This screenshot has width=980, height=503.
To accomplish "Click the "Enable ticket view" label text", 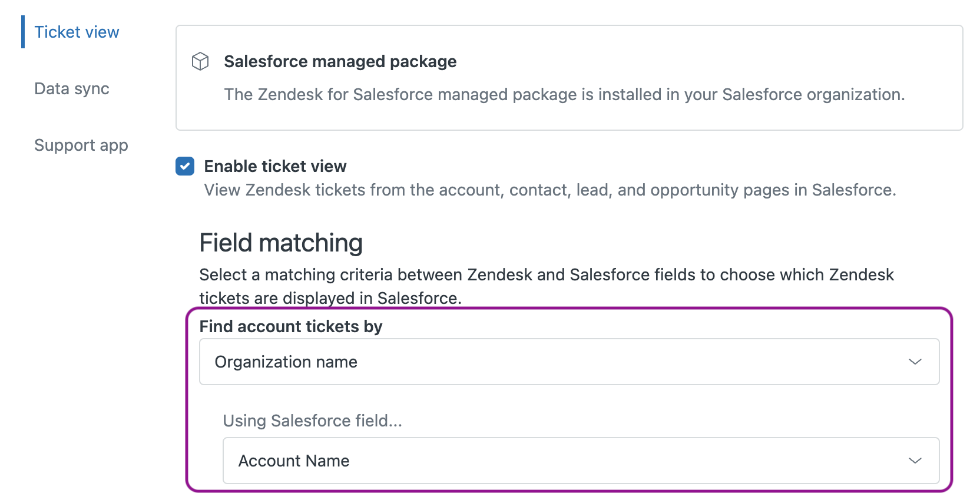I will (x=275, y=167).
